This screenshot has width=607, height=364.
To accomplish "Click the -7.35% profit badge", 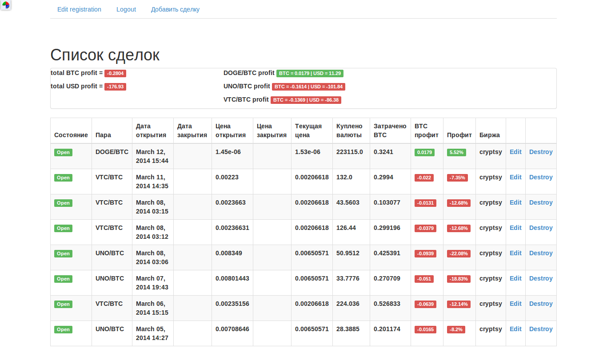I will tap(457, 178).
